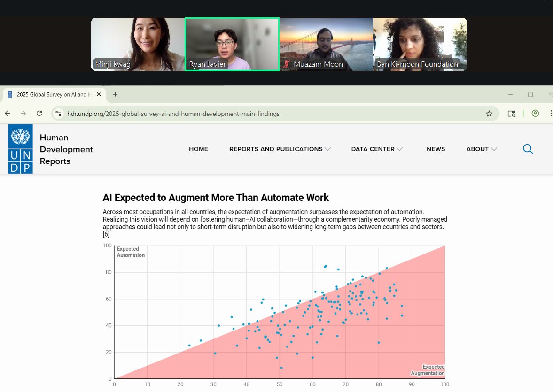
Task: Expand the Data Center chevron
Action: click(399, 149)
